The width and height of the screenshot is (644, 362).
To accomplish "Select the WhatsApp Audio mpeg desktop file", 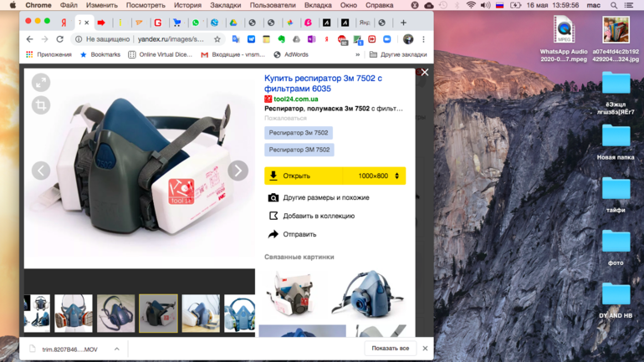I will (564, 38).
